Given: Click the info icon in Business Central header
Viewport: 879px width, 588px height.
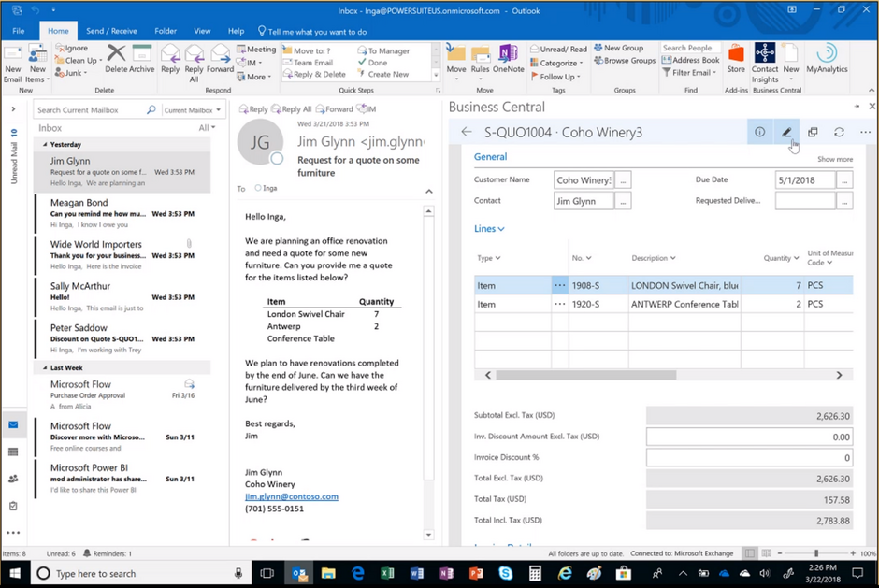Looking at the screenshot, I should 759,133.
